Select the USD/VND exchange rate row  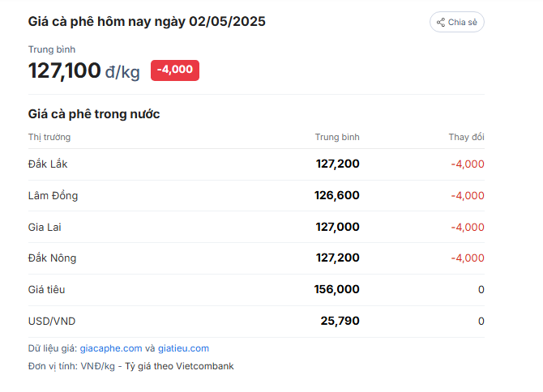(256, 321)
